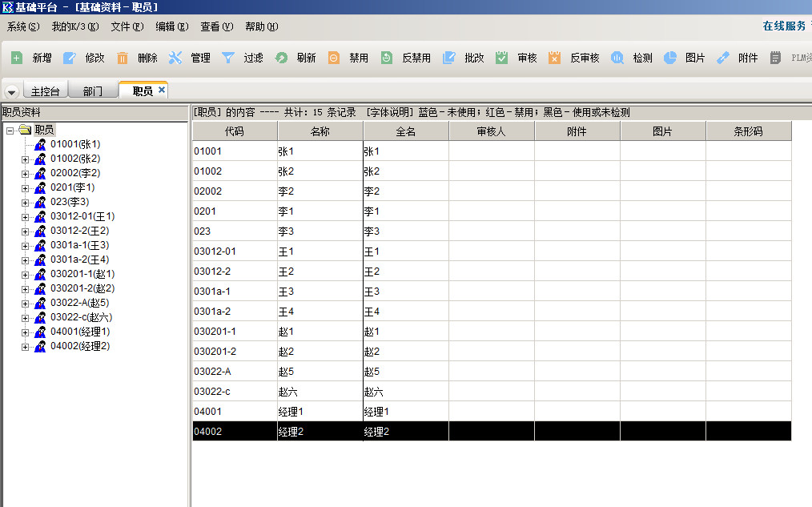Switch to the 主控台 tab

click(46, 91)
